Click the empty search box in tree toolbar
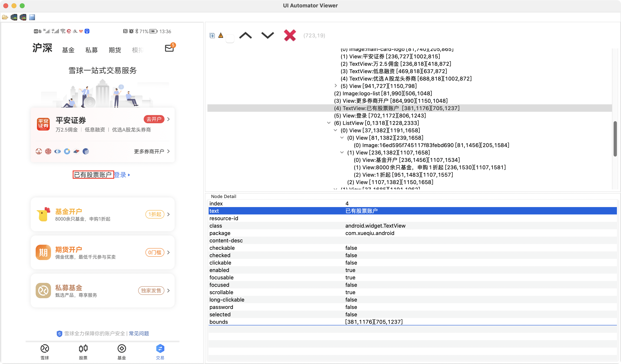The image size is (621, 364). [x=230, y=39]
